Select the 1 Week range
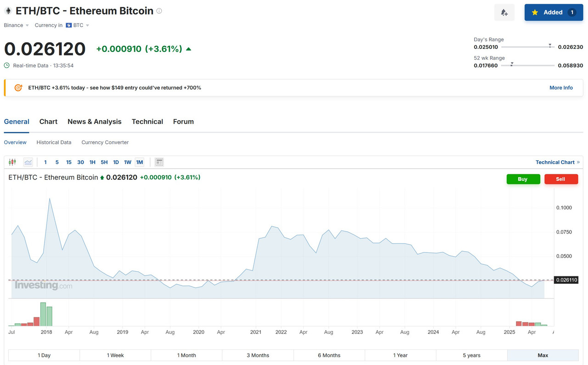Viewport: 588px width, 365px height. (115, 355)
